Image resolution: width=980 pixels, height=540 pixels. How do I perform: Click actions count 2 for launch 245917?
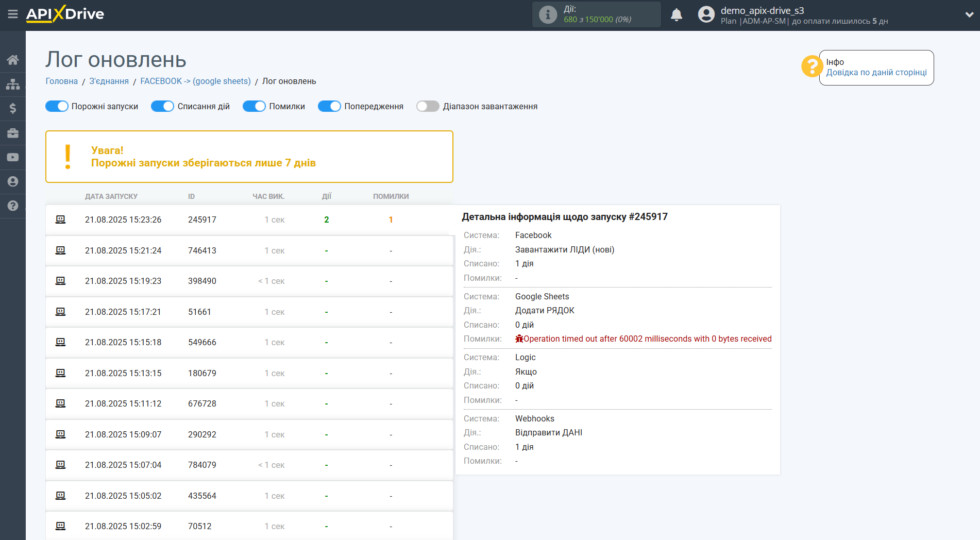pos(327,220)
